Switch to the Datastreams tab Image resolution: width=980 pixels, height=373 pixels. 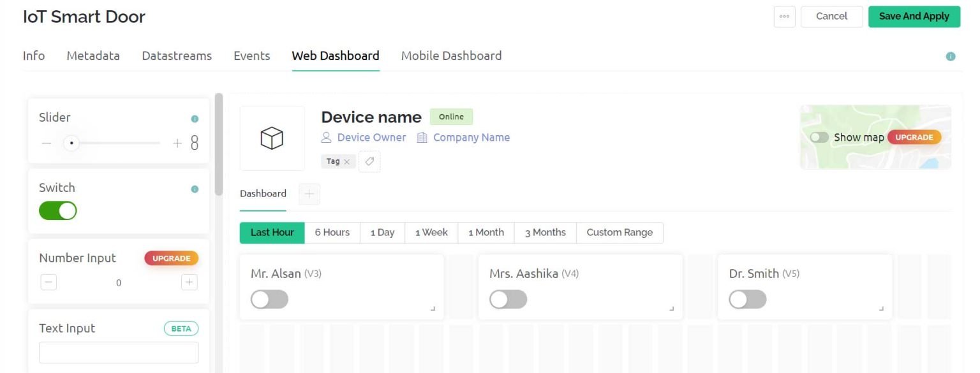[x=177, y=56]
